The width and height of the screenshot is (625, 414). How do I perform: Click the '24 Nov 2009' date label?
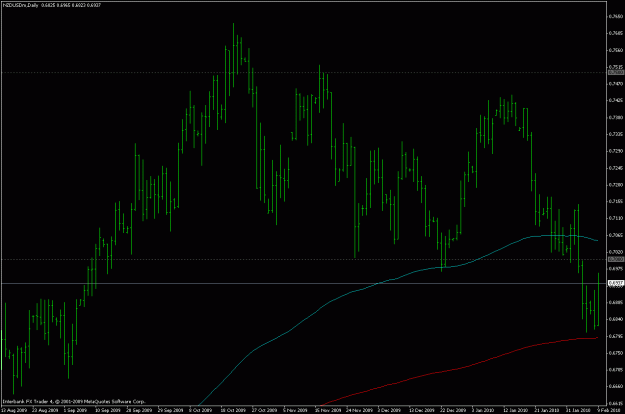358,410
